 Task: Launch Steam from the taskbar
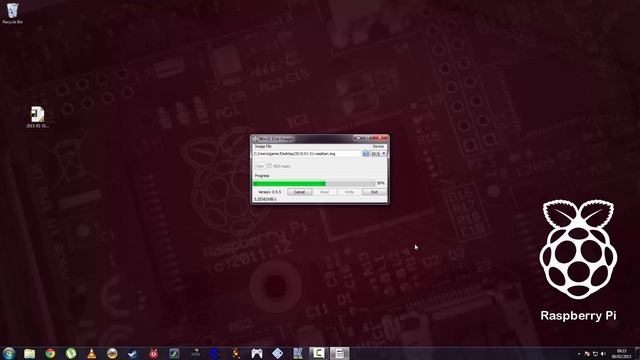[133, 353]
